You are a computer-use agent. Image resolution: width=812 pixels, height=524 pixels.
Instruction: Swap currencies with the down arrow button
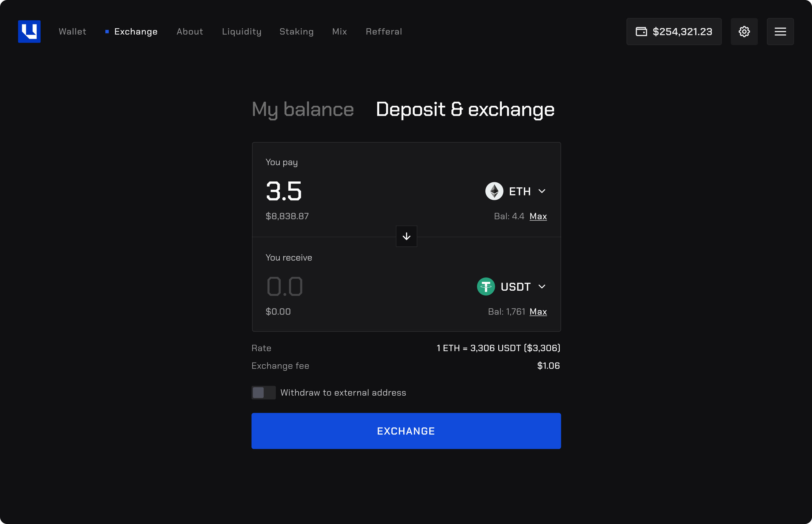pyautogui.click(x=406, y=236)
